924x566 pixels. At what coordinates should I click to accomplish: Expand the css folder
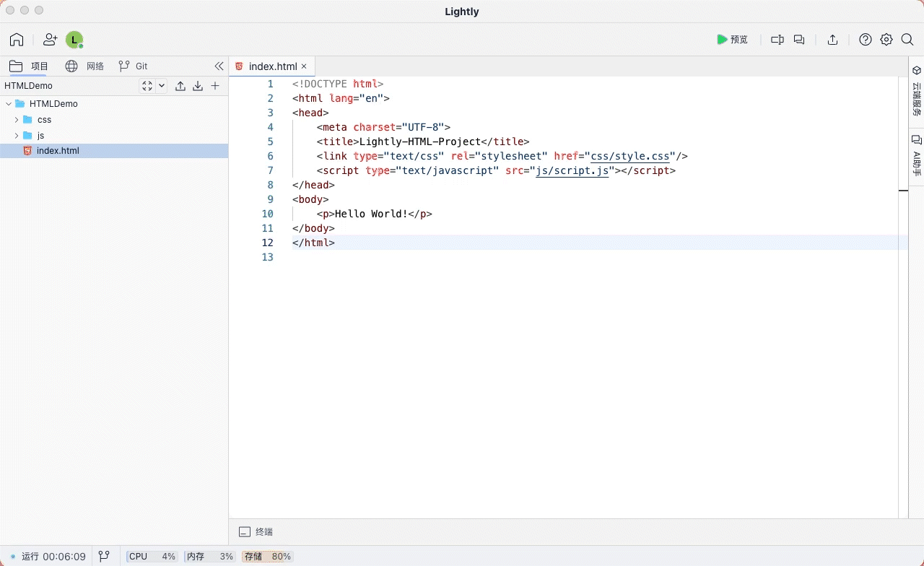(17, 120)
